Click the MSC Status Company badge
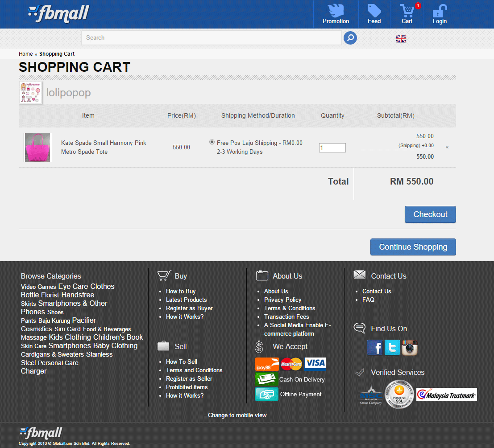 (371, 395)
